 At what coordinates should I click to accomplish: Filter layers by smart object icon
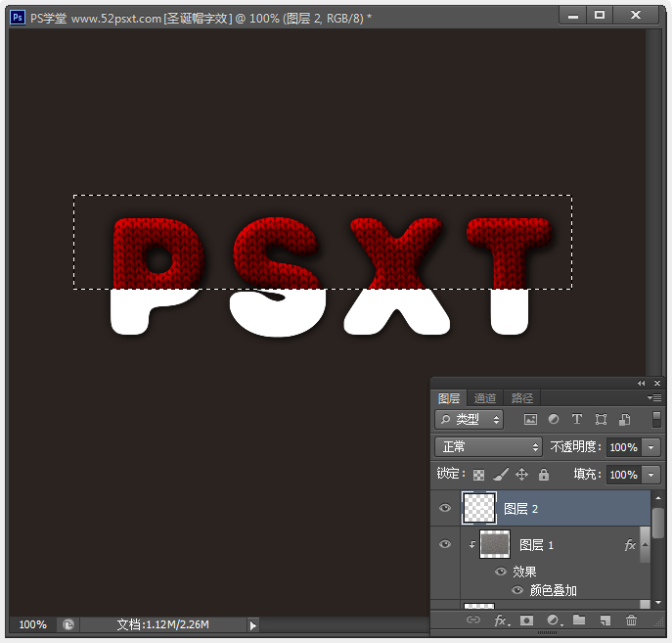(x=624, y=419)
